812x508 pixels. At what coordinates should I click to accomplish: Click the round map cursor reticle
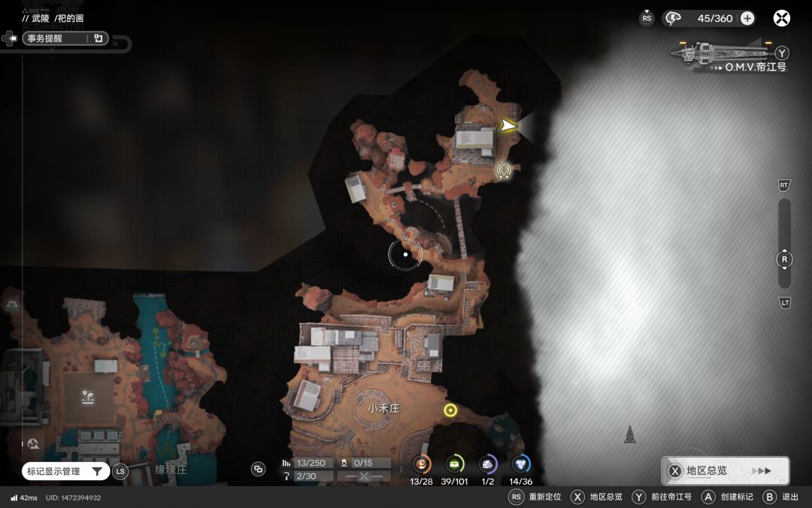tap(405, 254)
